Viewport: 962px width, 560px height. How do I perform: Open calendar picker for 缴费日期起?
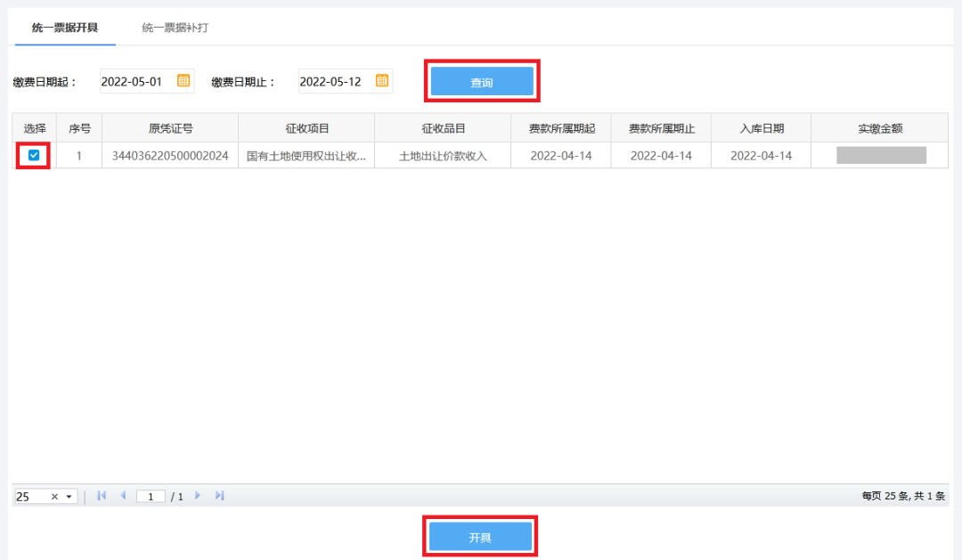183,80
